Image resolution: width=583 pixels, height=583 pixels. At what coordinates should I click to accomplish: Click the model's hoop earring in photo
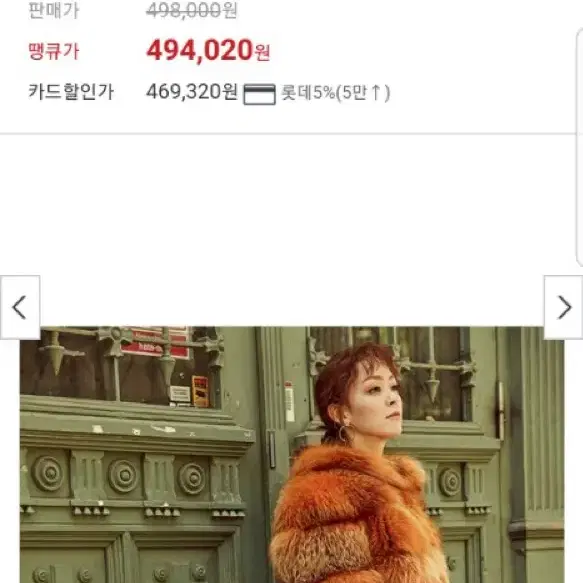pos(342,434)
